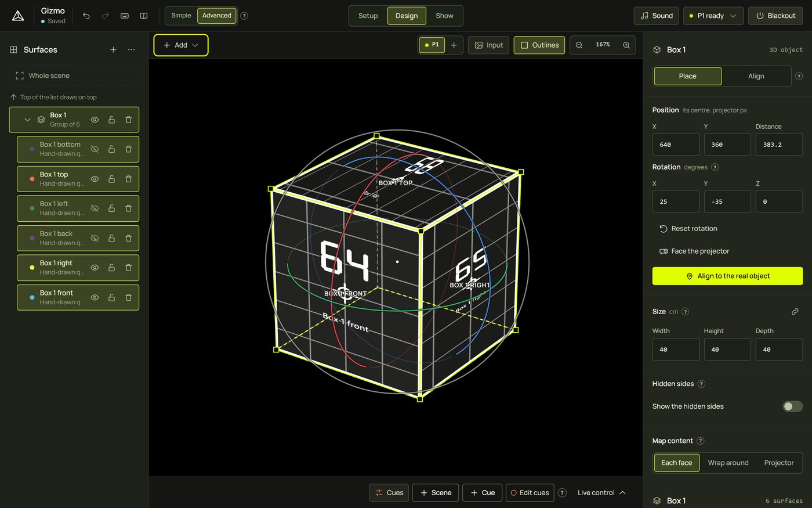Hide the Box 1 front surface
Screen dimensions: 812x508
coord(95,297)
